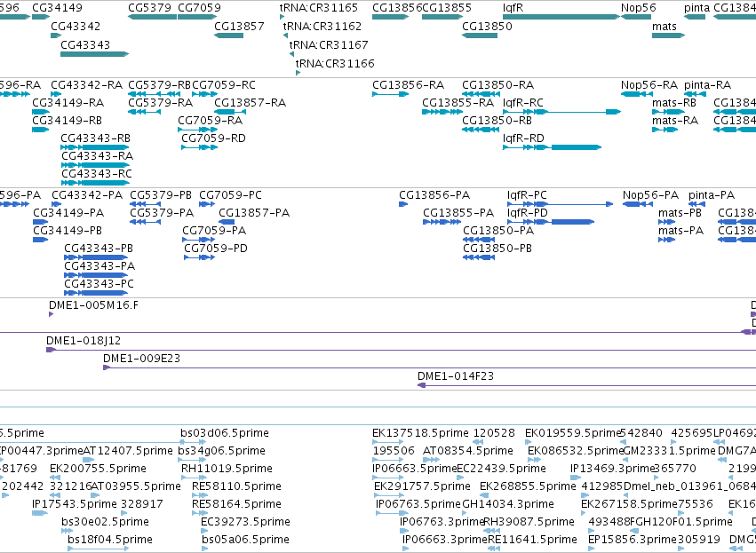Viewport: 756px width, 553px height.
Task: Select transcript CG7059-RD
Action: [x=200, y=147]
